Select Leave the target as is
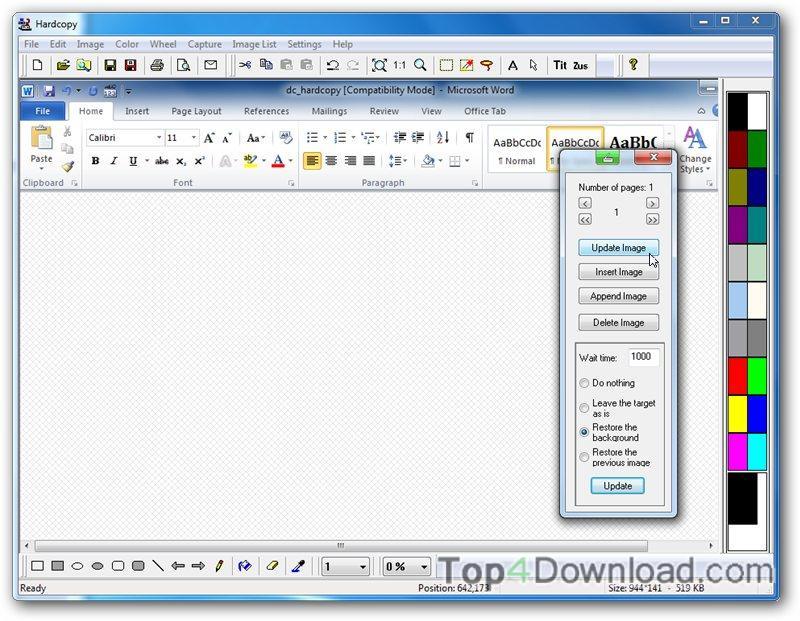The width and height of the screenshot is (800, 621). coord(585,407)
